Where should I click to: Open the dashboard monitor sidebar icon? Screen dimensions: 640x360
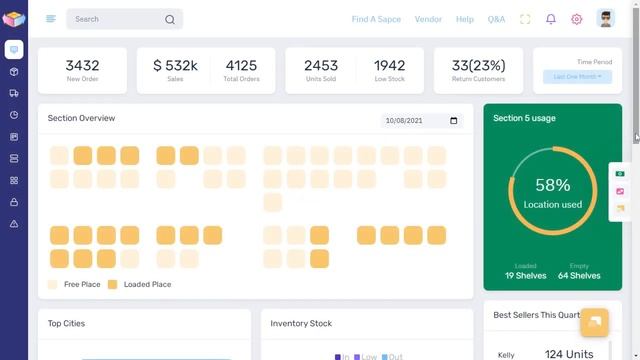[14, 50]
